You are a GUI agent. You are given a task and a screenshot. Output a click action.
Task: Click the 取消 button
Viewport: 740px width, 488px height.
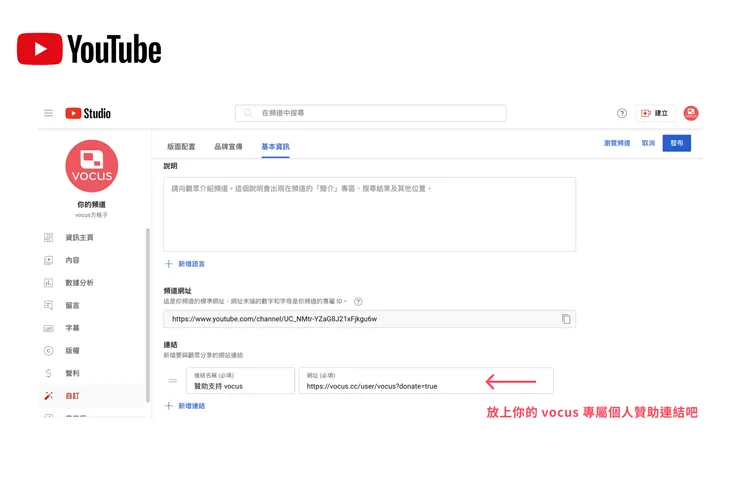pyautogui.click(x=648, y=143)
